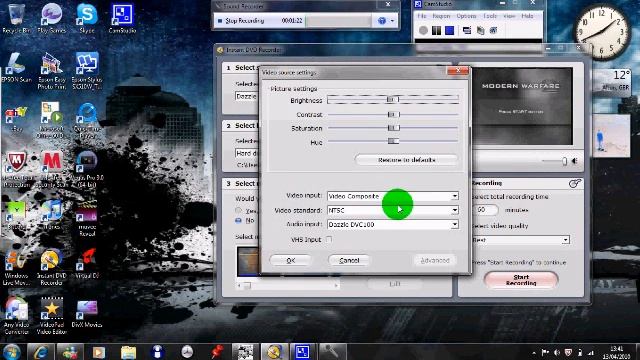Open Windows Explorer folder on taskbar
Viewport: 640px width, 360px height.
128,352
